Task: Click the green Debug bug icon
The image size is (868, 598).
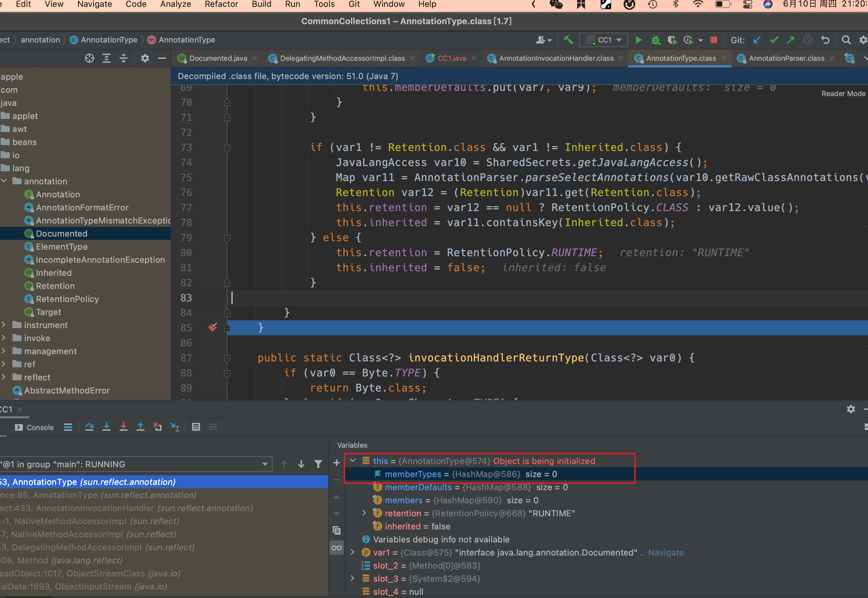Action: pos(656,40)
